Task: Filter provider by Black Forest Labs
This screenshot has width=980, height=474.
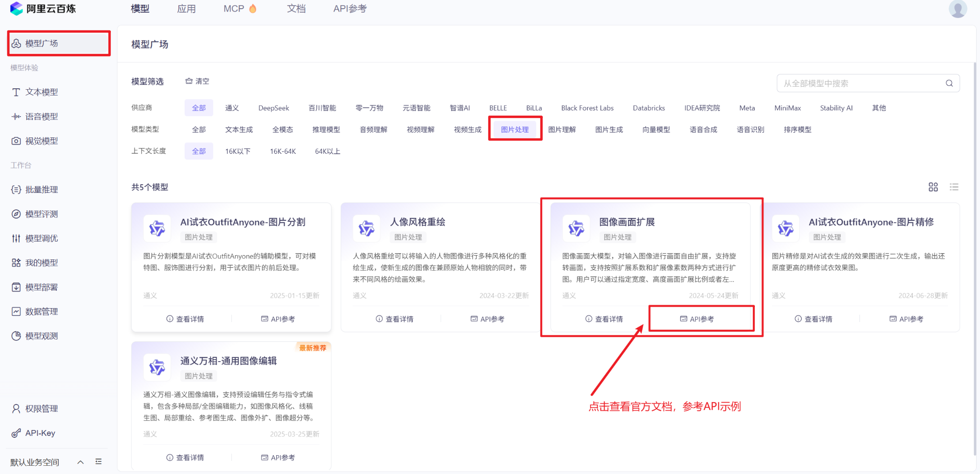Action: pyautogui.click(x=587, y=108)
